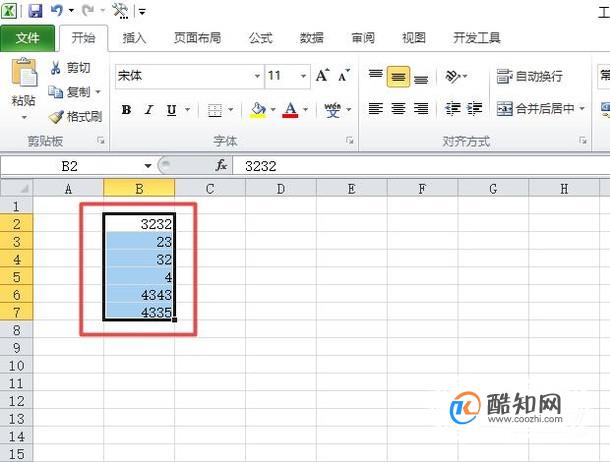This screenshot has width=610, height=462.
Task: Open the 页面布局 tab
Action: coord(197,38)
